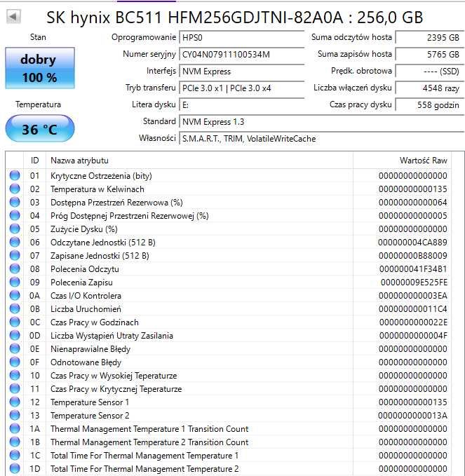Click raw value 0000000B88009

[413, 256]
